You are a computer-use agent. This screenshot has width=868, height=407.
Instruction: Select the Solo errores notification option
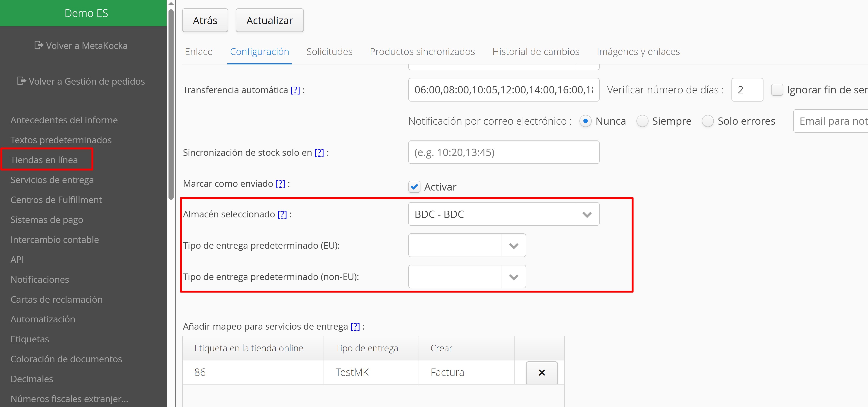[708, 121]
